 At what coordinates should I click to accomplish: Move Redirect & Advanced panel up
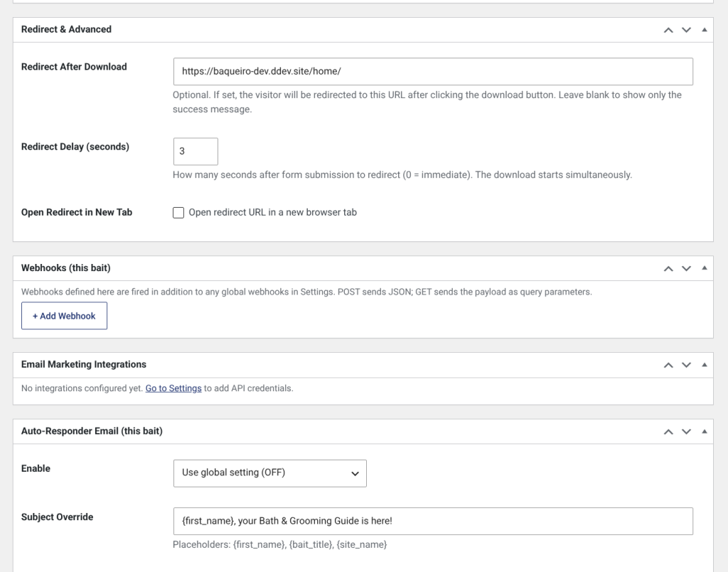(668, 30)
